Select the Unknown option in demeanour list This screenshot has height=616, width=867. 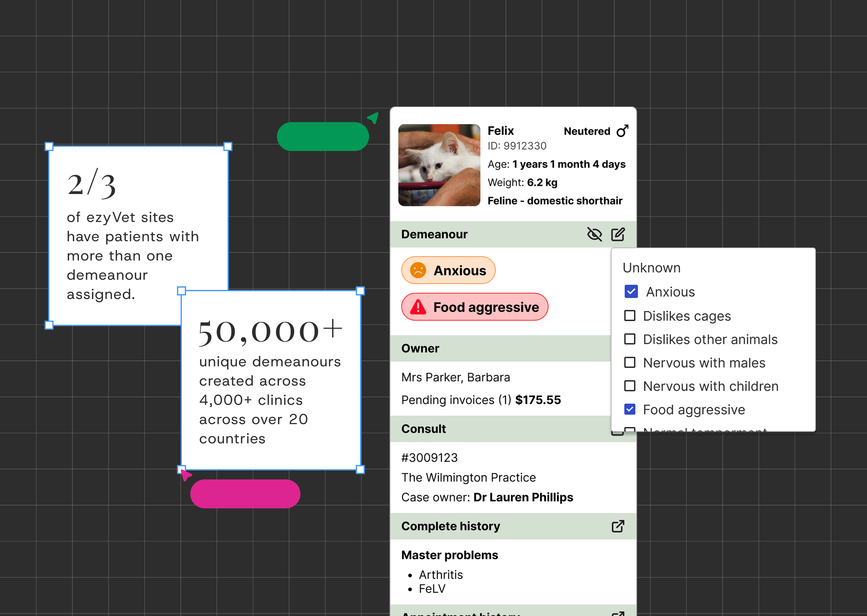(651, 268)
